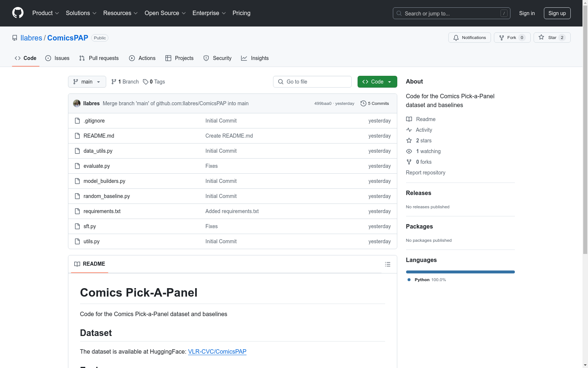This screenshot has height=368, width=588.
Task: Click the Search or jump to field
Action: 452,13
